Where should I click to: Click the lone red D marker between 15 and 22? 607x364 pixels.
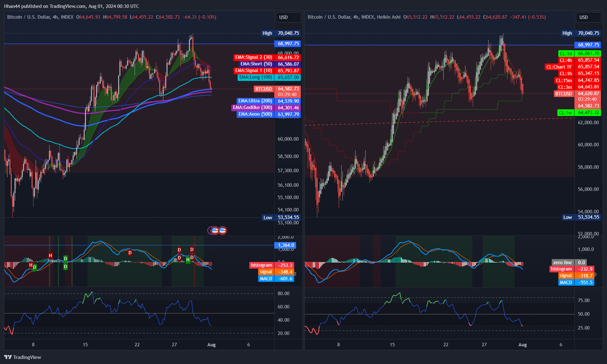click(130, 252)
